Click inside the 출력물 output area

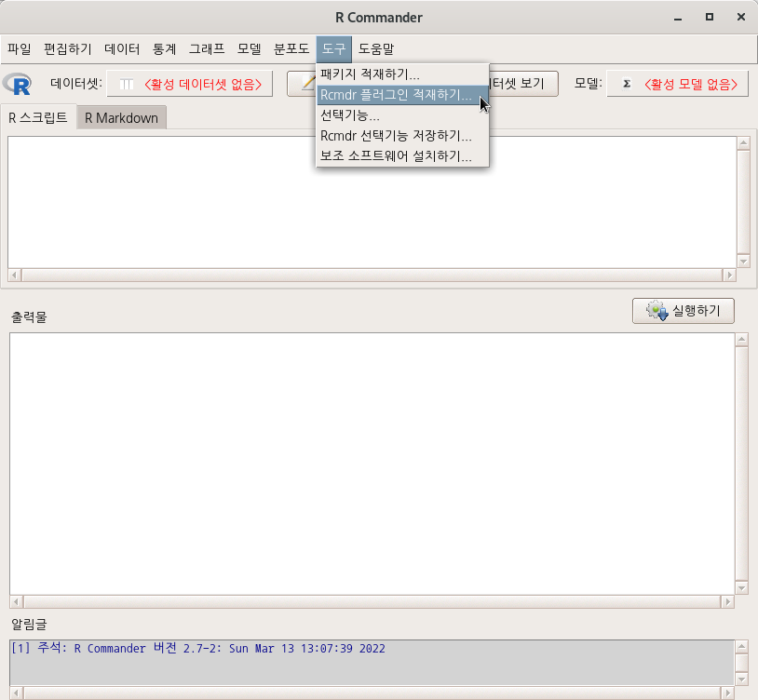click(372, 464)
